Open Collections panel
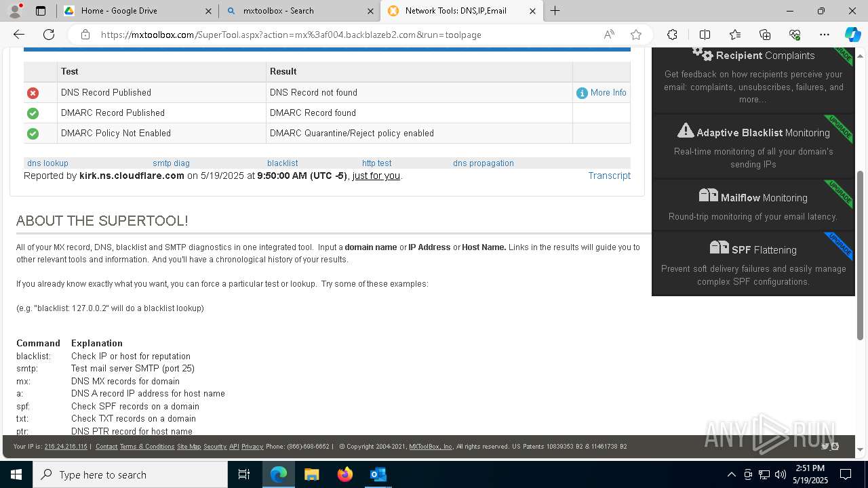 tap(765, 35)
